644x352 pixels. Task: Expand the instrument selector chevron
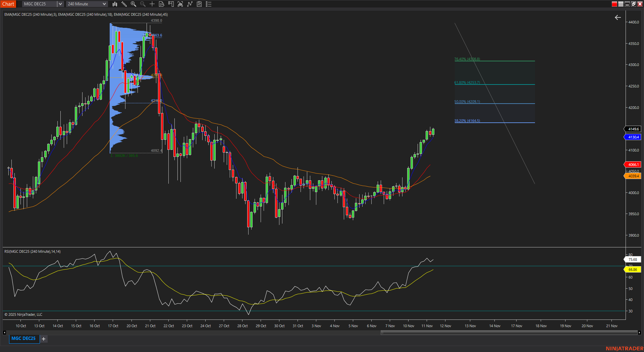[60, 4]
